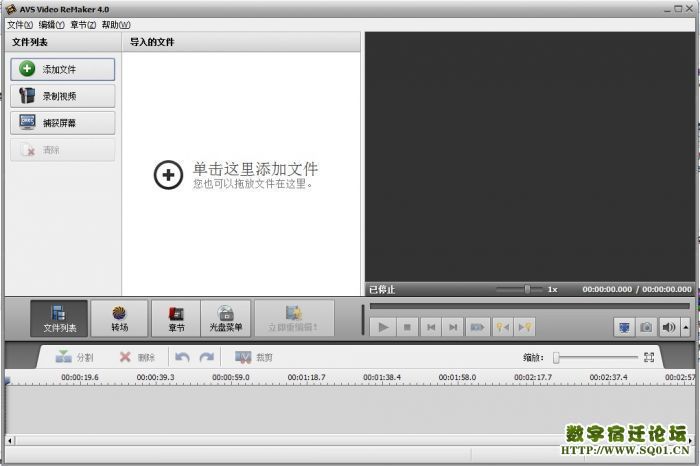The height and width of the screenshot is (466, 700).
Task: Click the 录制视频 camcorder button
Action: point(62,96)
